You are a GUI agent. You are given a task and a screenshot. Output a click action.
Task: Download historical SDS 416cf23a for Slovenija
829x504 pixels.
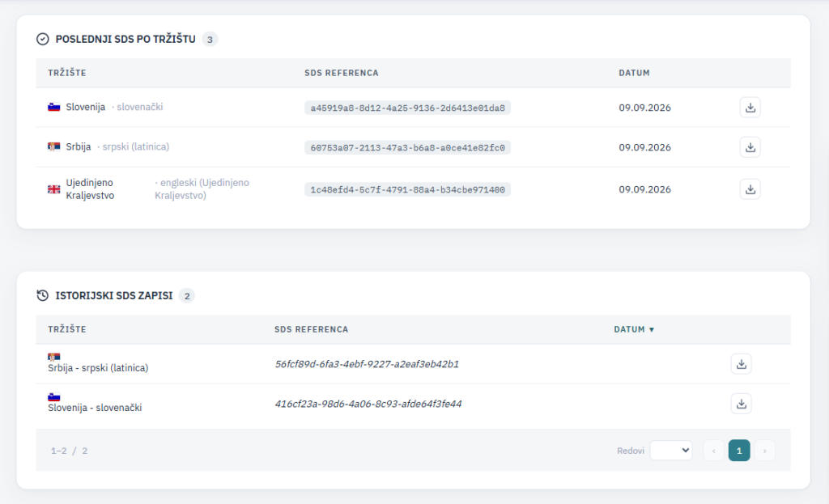(x=742, y=404)
